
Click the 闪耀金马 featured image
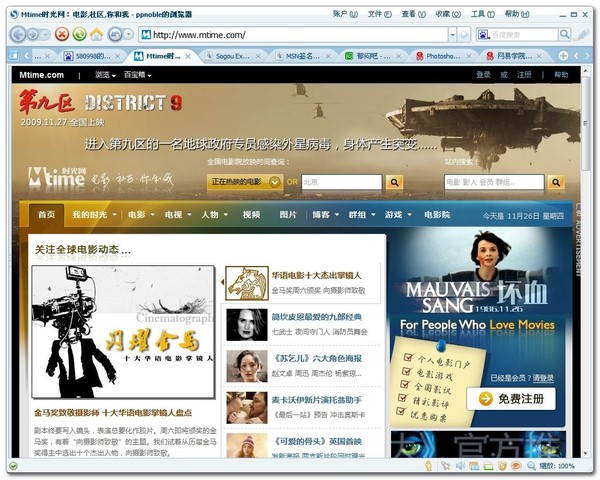(x=123, y=331)
